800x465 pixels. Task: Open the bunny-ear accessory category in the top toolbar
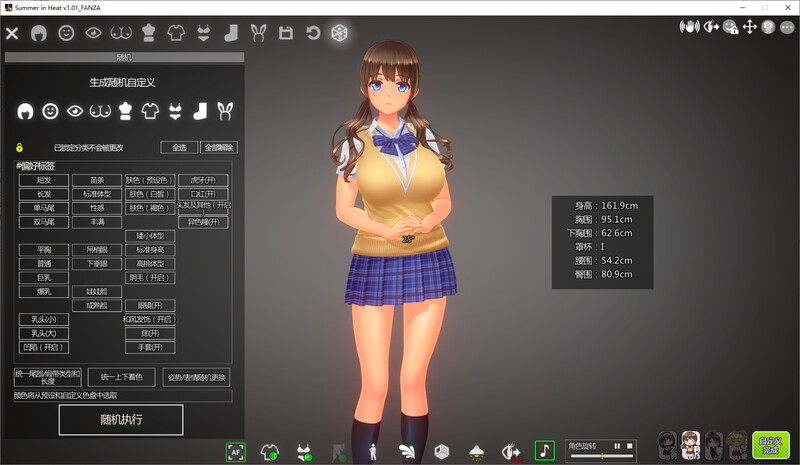pyautogui.click(x=259, y=33)
